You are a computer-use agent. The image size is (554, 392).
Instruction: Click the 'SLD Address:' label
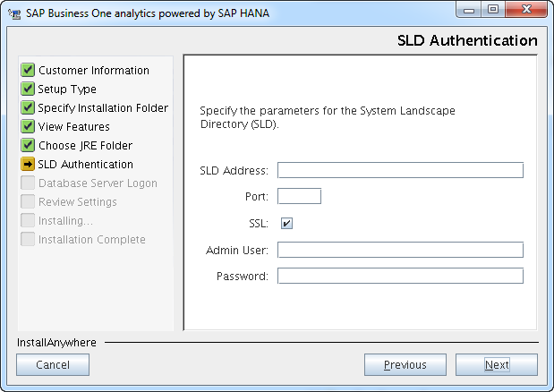click(234, 171)
